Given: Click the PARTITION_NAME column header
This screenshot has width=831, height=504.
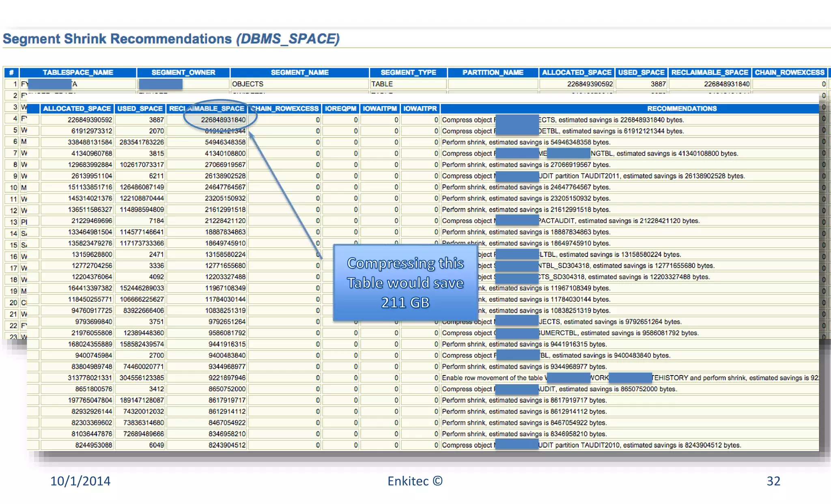Looking at the screenshot, I should click(x=493, y=73).
